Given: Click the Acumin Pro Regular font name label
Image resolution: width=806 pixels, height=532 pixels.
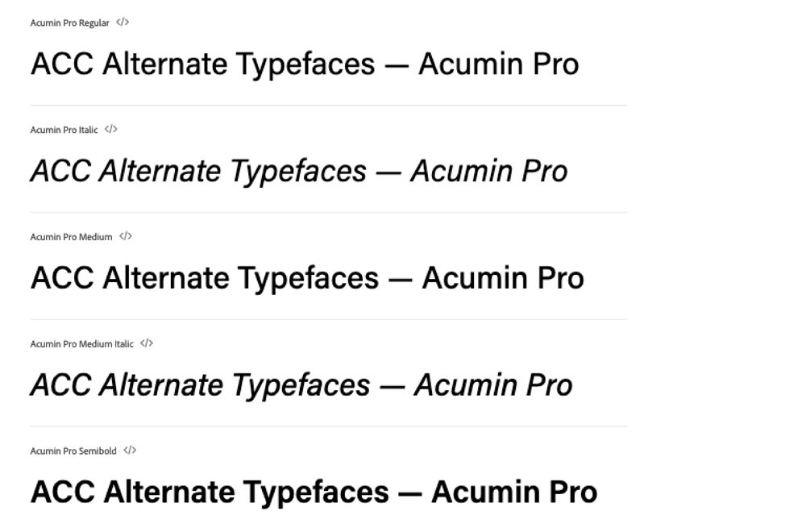Looking at the screenshot, I should point(70,23).
